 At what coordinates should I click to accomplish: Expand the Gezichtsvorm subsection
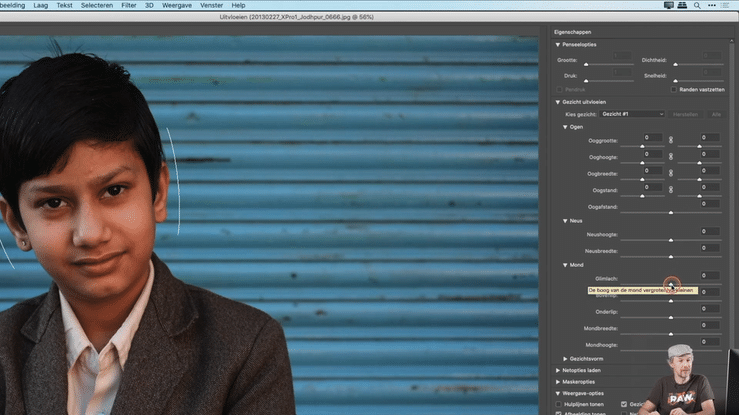point(565,359)
